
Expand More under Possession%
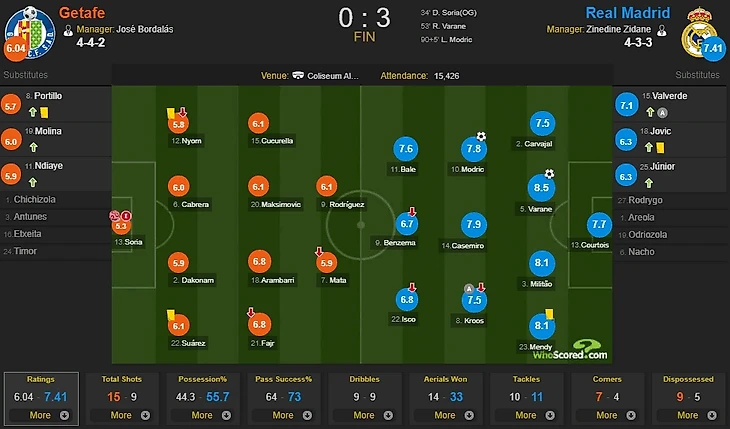point(202,415)
